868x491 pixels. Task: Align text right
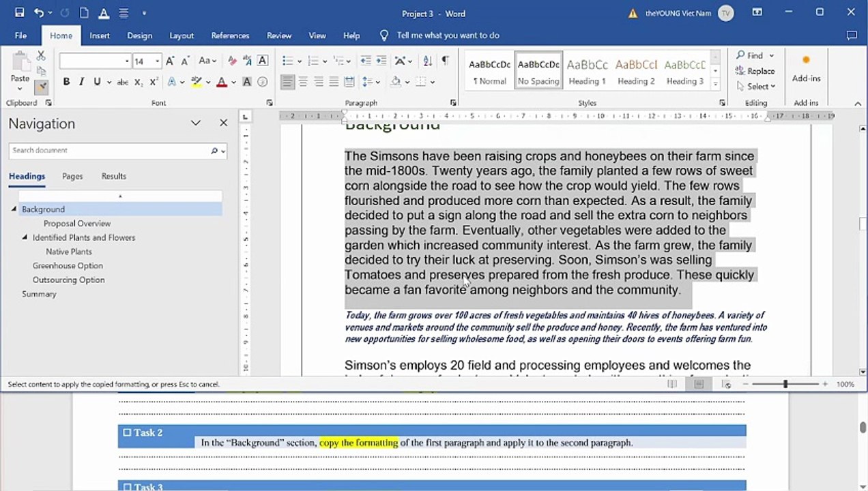[318, 82]
